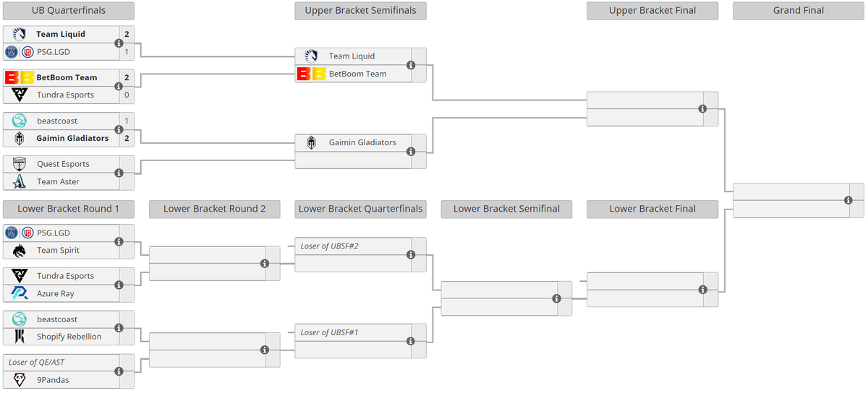Click the Team Liquid logo in quarterfinals
868x393 pixels.
[x=19, y=34]
